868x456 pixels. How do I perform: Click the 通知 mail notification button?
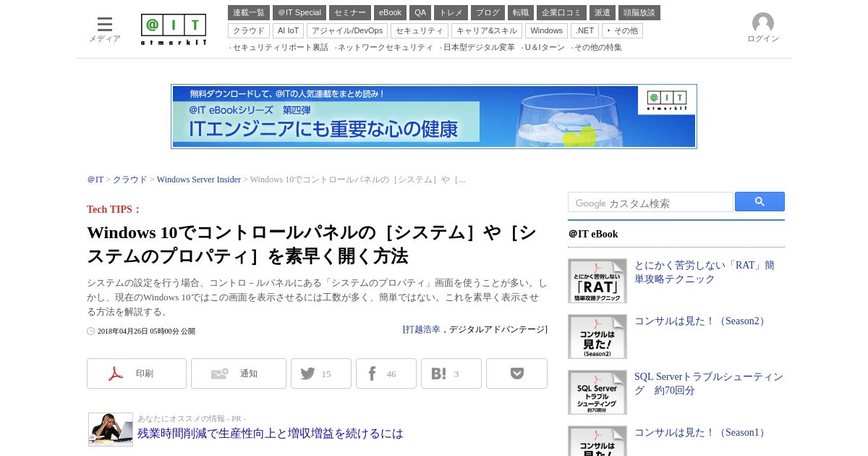pos(239,373)
